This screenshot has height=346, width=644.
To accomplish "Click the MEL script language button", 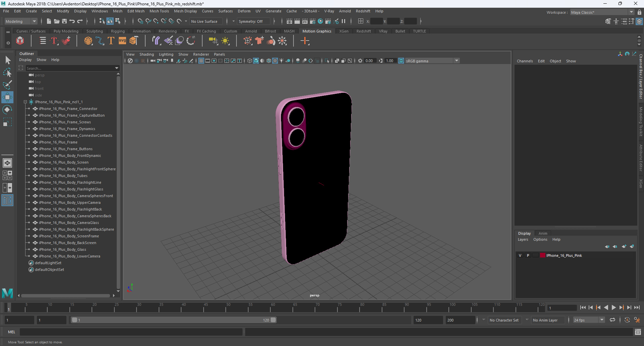I will [12, 332].
